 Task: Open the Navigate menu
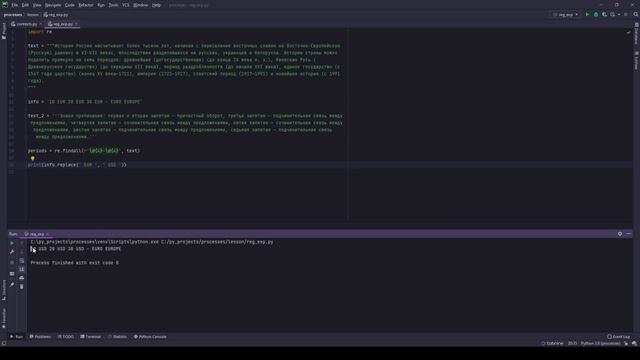pyautogui.click(x=53, y=5)
